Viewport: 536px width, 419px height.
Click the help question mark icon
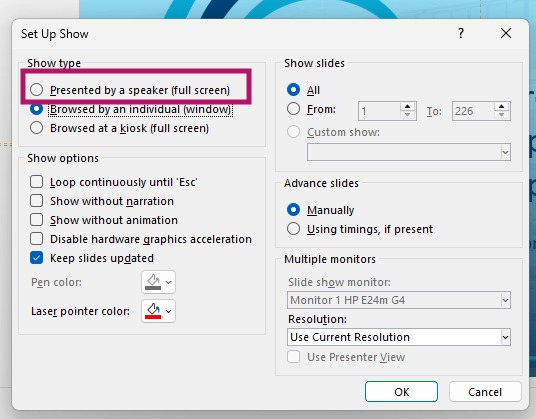(461, 33)
